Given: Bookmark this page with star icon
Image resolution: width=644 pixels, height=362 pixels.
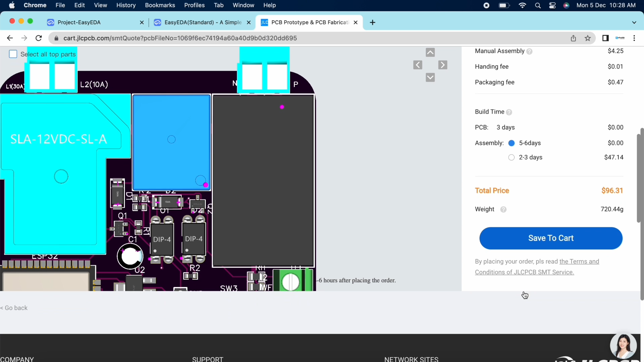Looking at the screenshot, I should click(588, 38).
